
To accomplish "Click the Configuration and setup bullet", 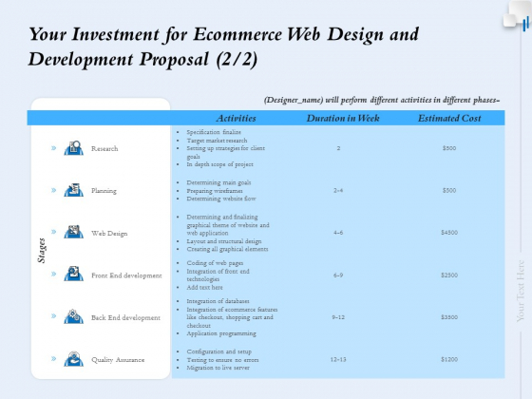I will [219, 351].
